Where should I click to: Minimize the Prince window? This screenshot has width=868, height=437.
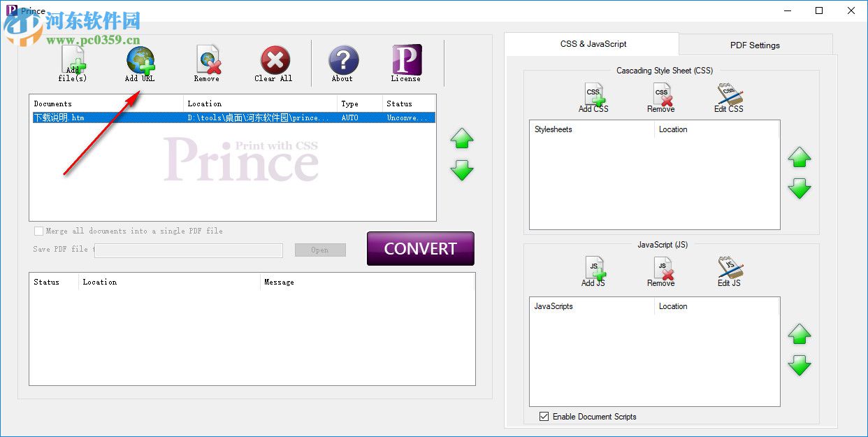[787, 10]
